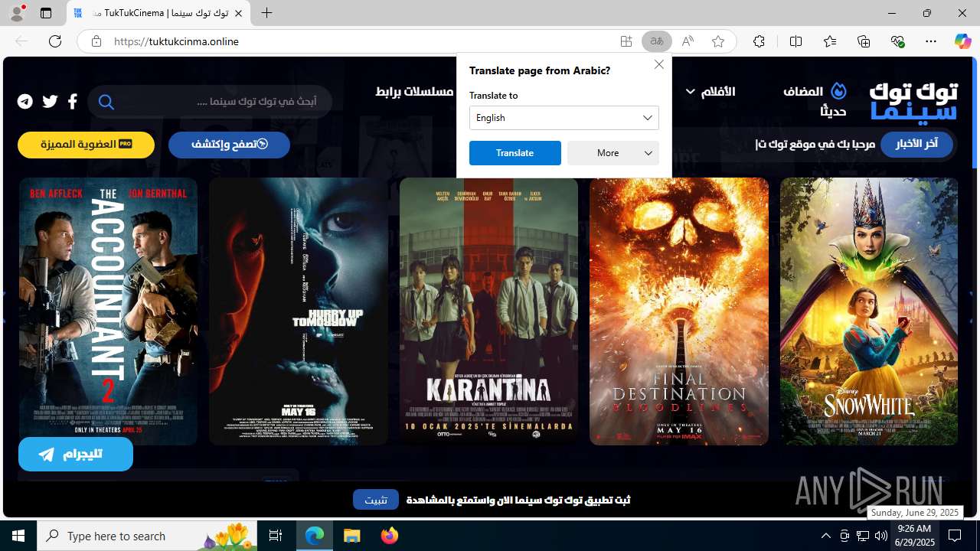Click the توك توك سينما logo
The height and width of the screenshot is (551, 980).
(913, 101)
